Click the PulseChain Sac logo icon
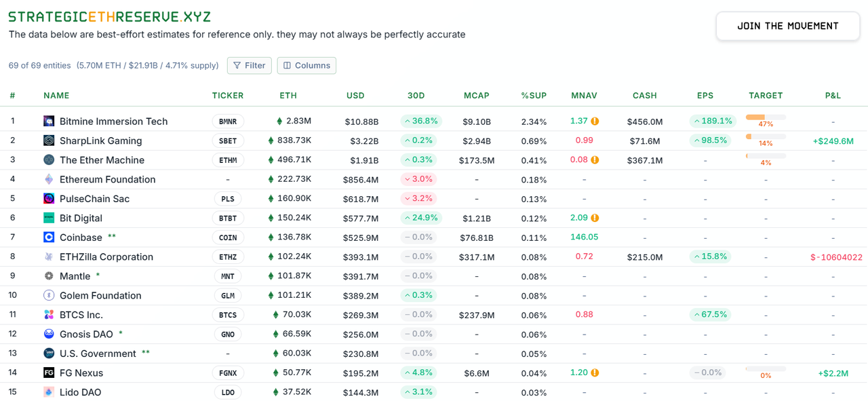The image size is (868, 401). (48, 199)
